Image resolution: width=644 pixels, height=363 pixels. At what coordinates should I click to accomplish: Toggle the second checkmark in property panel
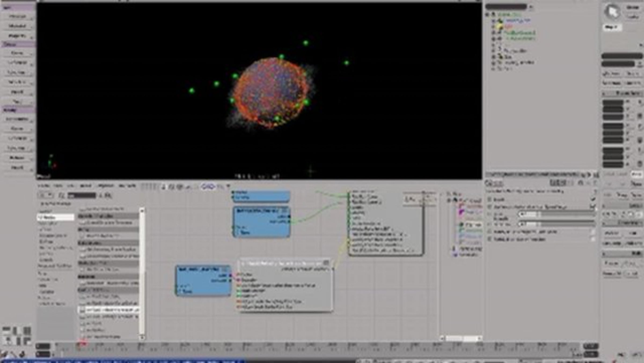593,206
